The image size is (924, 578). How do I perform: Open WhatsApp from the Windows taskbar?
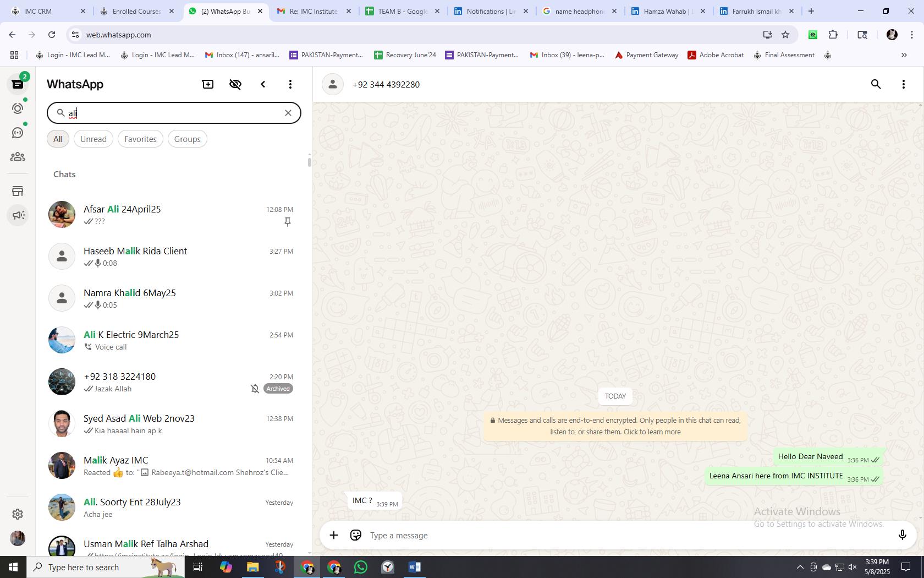point(361,567)
